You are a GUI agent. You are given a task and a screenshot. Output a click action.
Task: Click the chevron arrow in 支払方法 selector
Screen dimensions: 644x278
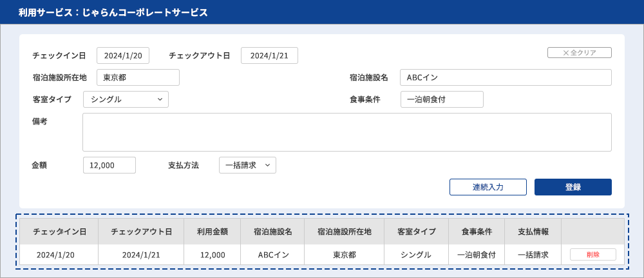[x=267, y=165]
